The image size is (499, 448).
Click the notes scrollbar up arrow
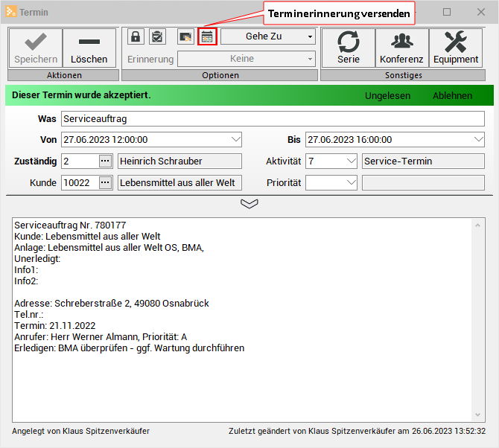pos(477,225)
